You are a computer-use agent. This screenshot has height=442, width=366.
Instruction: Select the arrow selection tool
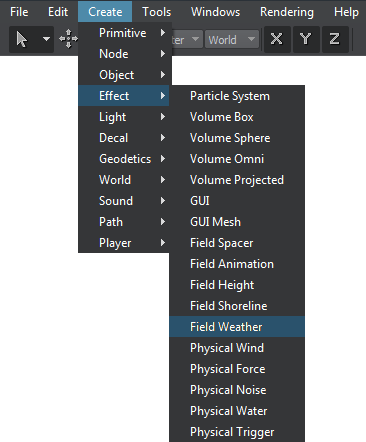pyautogui.click(x=22, y=39)
